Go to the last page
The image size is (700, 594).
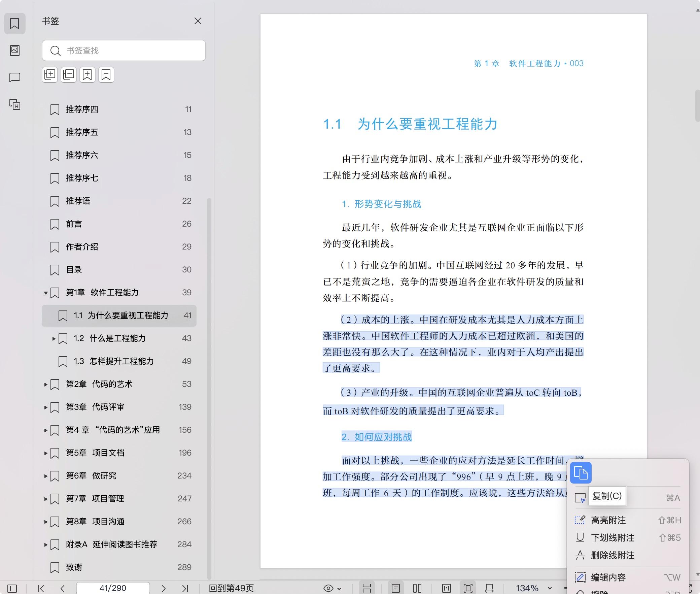[x=185, y=588]
